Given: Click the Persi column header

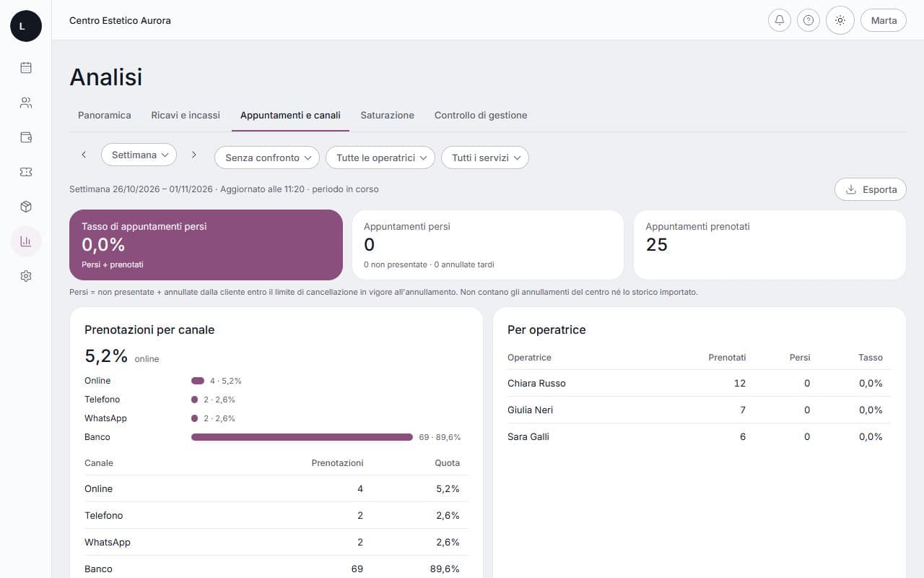Looking at the screenshot, I should coord(800,358).
